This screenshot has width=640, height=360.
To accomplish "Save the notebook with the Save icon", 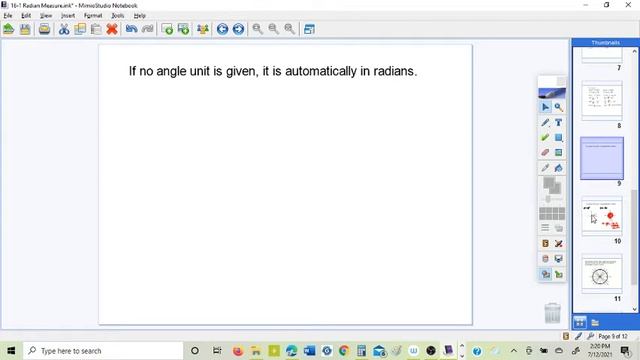I will tap(25, 29).
